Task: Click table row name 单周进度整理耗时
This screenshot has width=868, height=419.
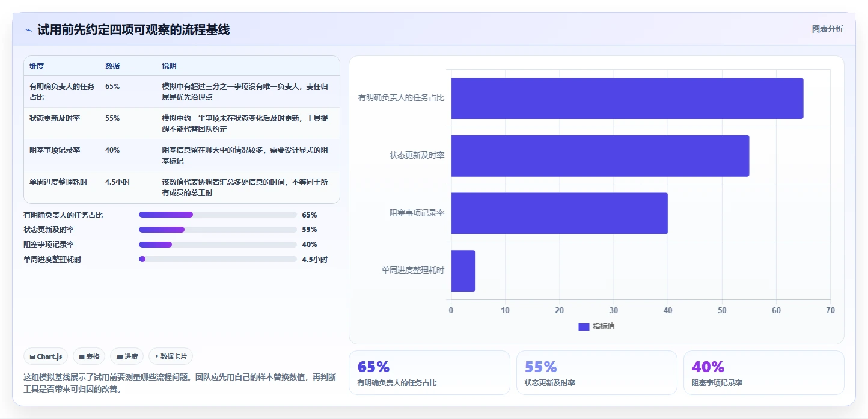Action: [58, 182]
